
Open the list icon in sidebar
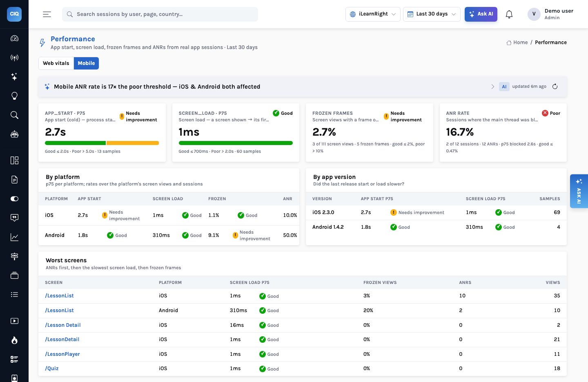(14, 295)
